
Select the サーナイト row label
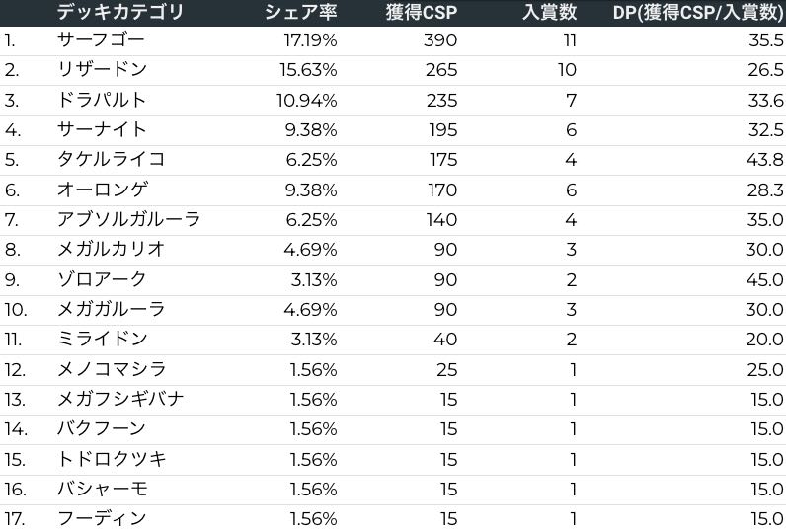click(x=102, y=129)
